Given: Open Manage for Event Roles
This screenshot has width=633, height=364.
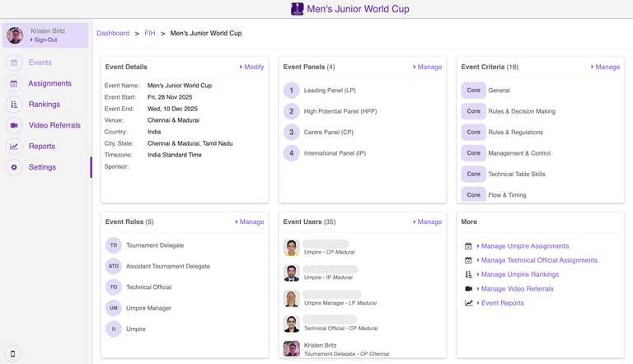Looking at the screenshot, I should coord(250,222).
